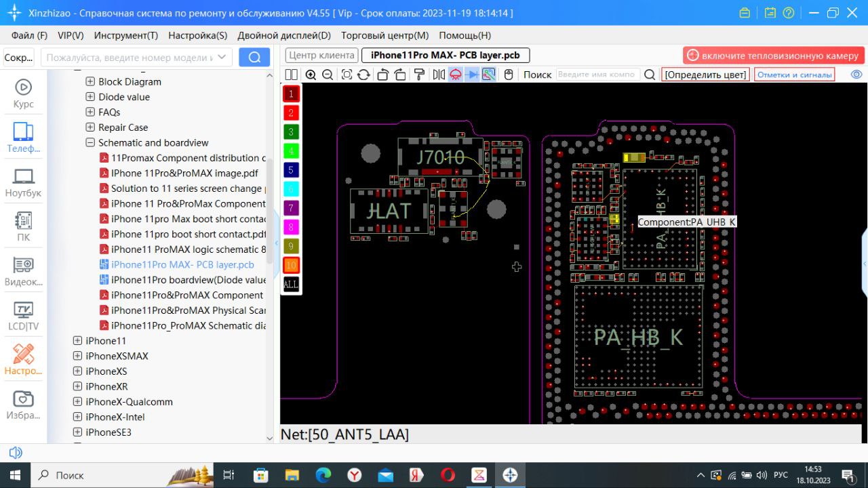
Task: Expand the Diode value node
Action: pos(90,97)
